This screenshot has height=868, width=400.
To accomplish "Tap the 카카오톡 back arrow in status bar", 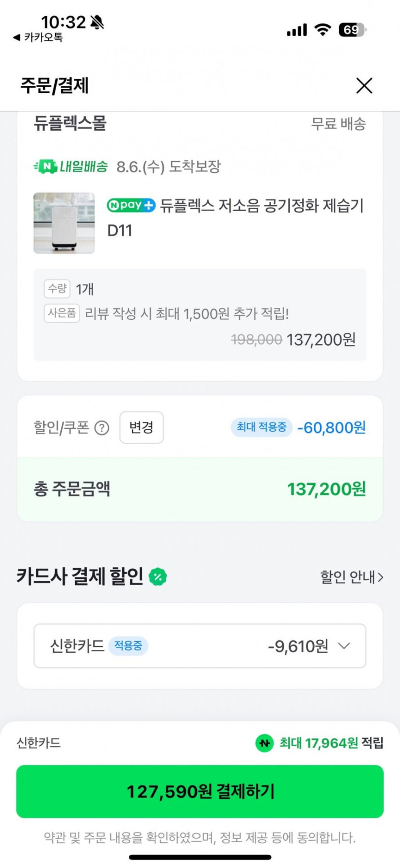I will [17, 37].
